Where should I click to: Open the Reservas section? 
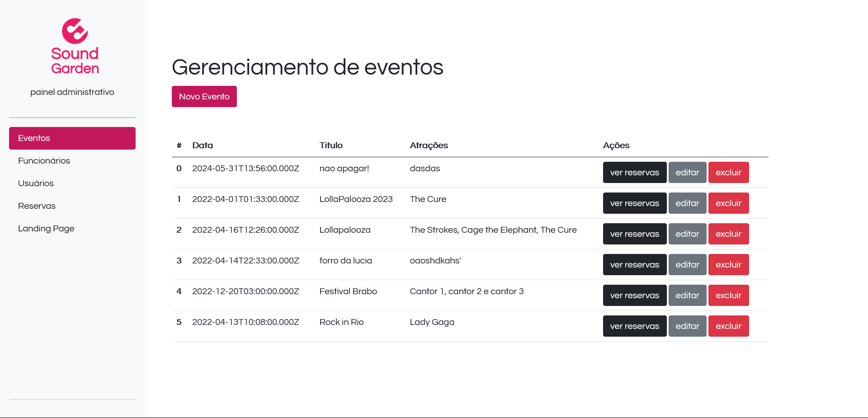[x=37, y=206]
